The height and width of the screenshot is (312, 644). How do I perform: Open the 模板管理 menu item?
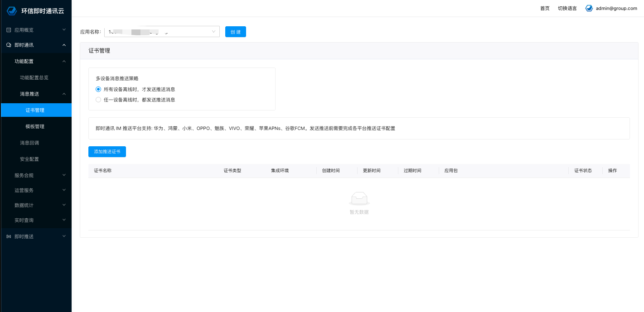pos(35,126)
